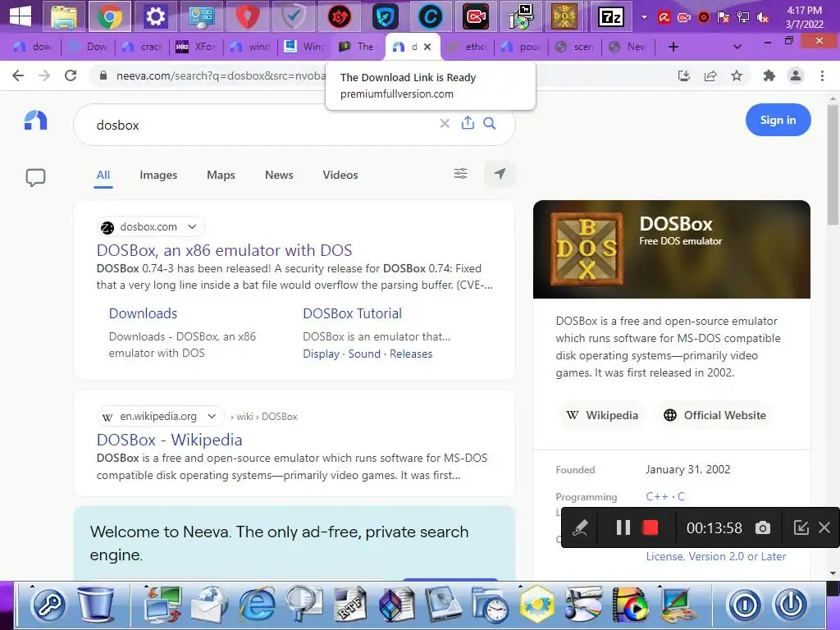This screenshot has height=630, width=840.
Task: Switch to the XFor browser tab
Action: pyautogui.click(x=196, y=47)
